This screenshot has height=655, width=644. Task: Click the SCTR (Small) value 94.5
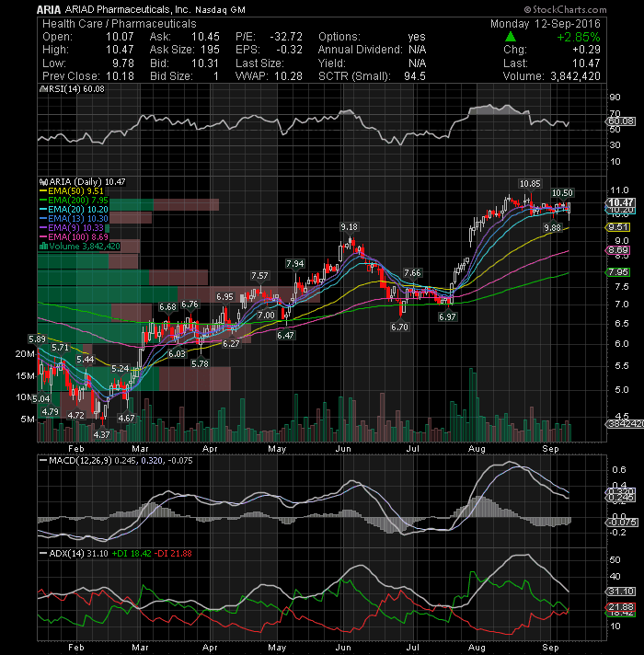[x=415, y=76]
